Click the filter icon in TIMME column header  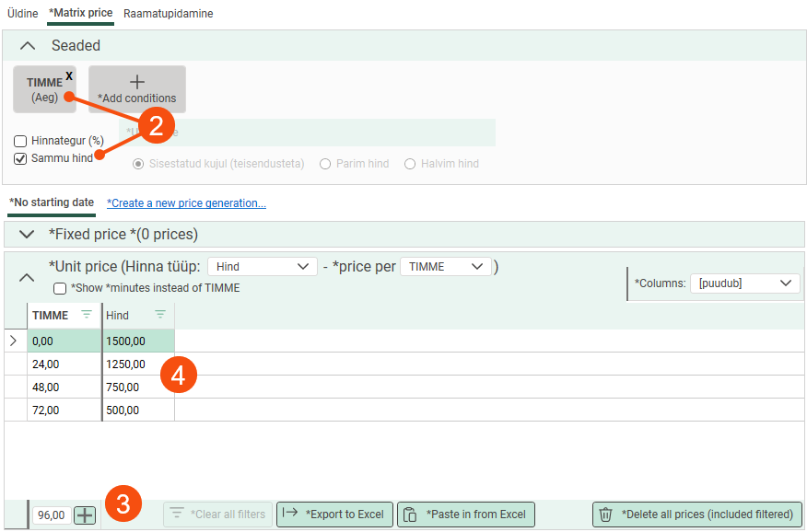click(87, 315)
